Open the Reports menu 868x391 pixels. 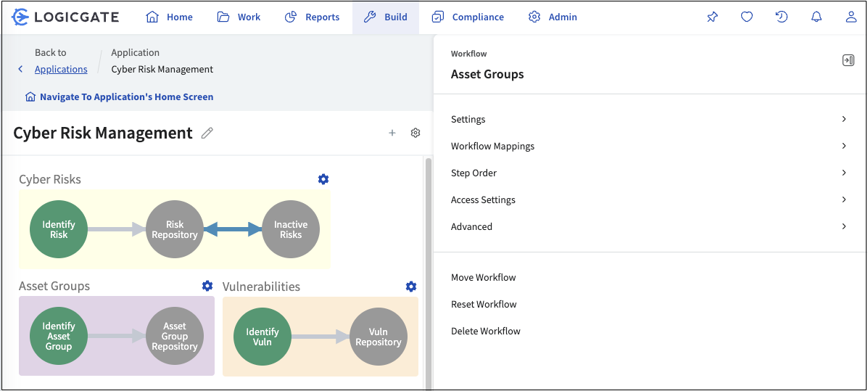pos(313,17)
